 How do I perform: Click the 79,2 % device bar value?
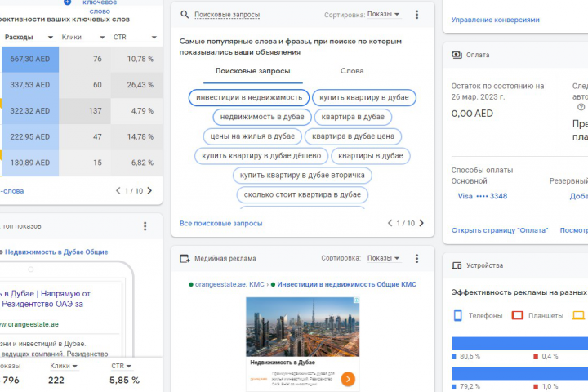(470, 386)
